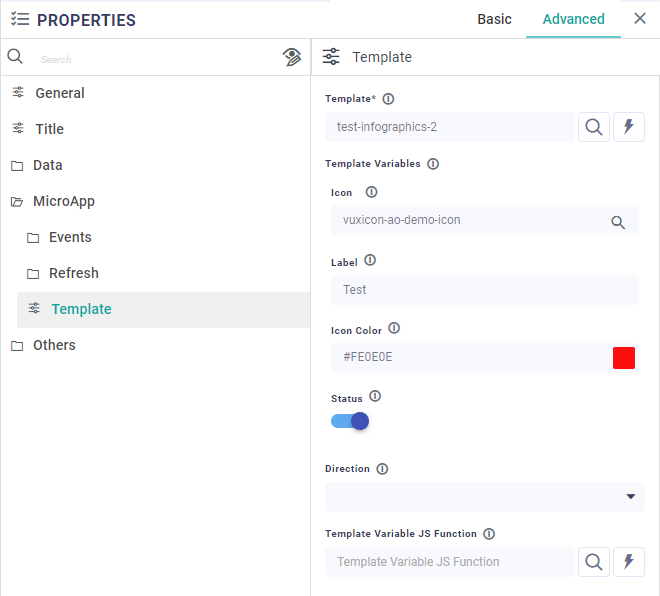Select the Advanced tab

tap(573, 19)
